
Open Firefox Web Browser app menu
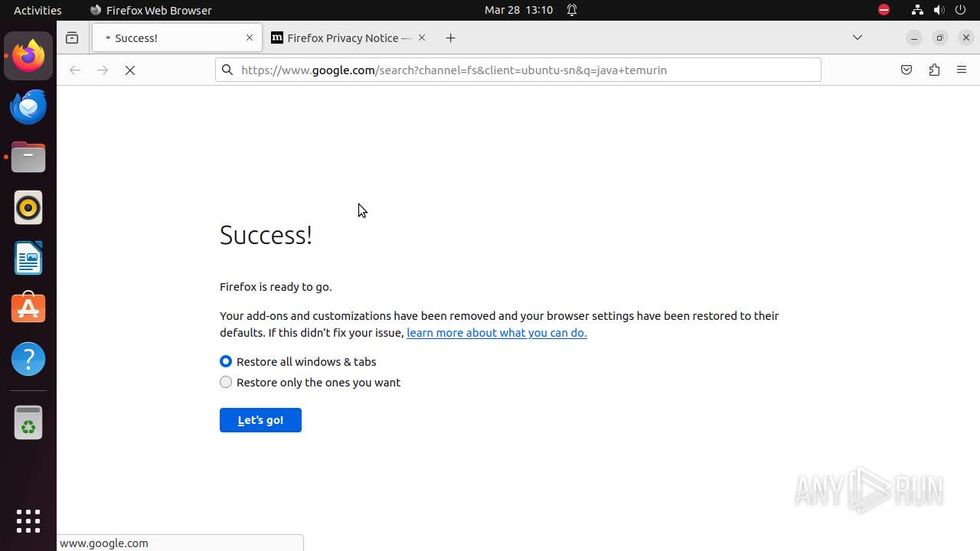click(151, 10)
